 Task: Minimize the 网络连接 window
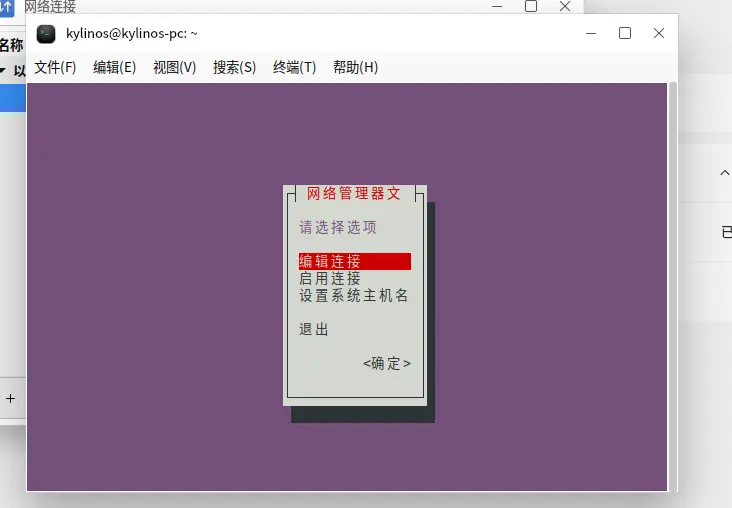pyautogui.click(x=497, y=7)
